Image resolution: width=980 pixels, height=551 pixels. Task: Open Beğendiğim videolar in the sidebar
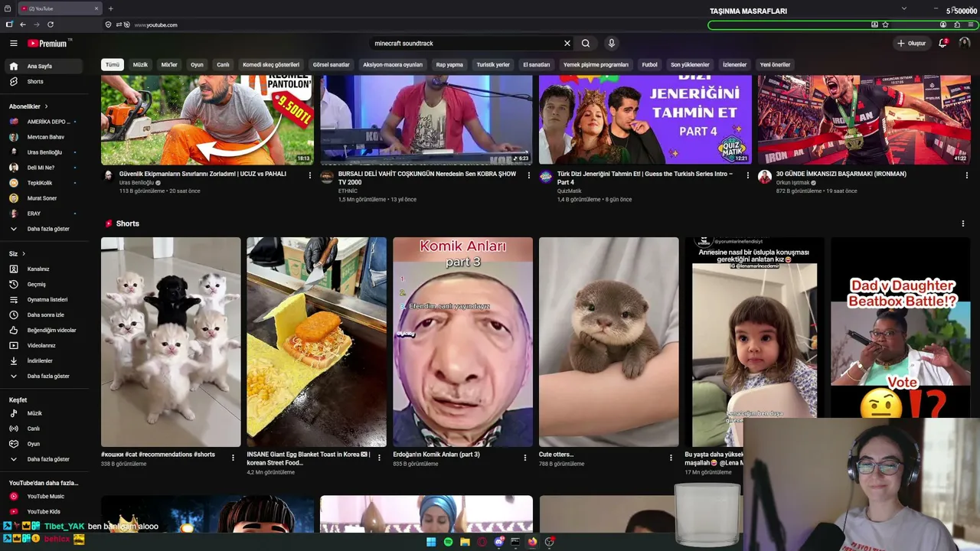(43, 331)
